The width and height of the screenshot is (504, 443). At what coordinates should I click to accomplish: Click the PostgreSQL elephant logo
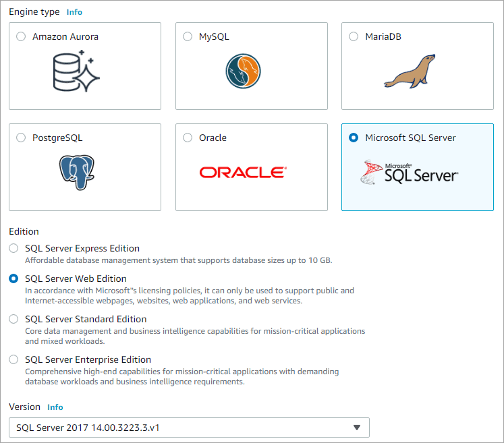(x=76, y=171)
